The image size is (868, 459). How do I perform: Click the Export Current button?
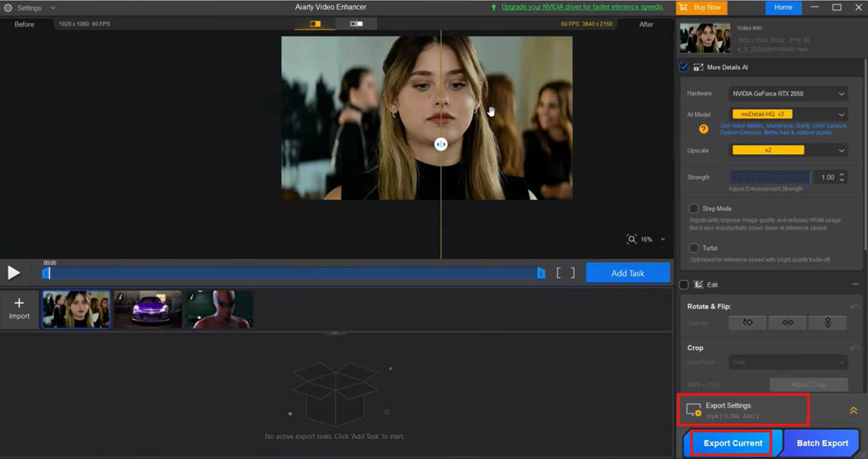coord(733,443)
